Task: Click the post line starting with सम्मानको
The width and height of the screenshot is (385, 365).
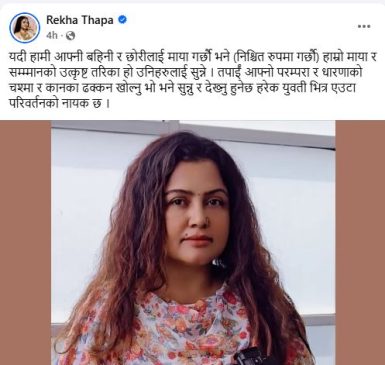Action: click(x=185, y=73)
